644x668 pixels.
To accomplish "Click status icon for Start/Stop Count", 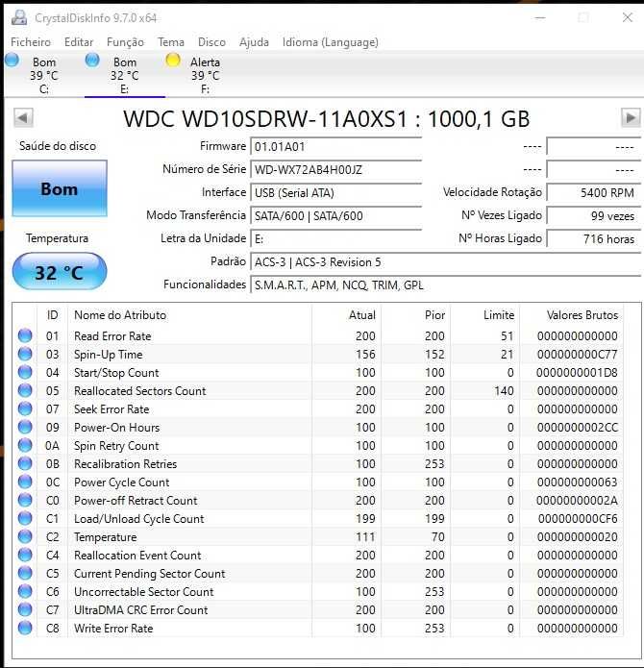I will [25, 372].
